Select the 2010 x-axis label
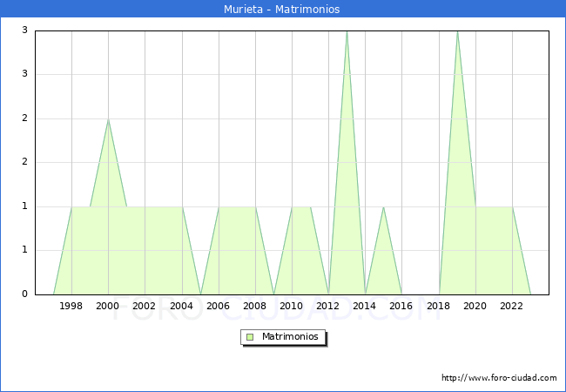Screen dimensions: 566x392 tap(292, 306)
